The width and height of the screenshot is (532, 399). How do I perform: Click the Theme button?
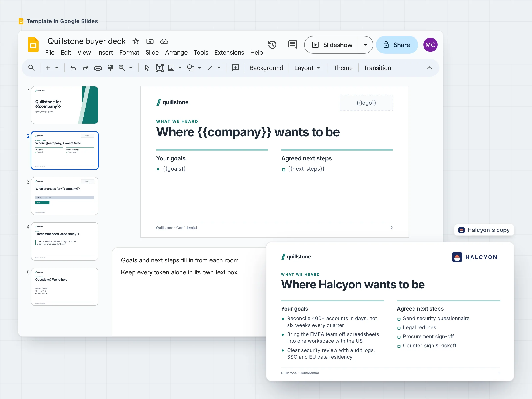[x=343, y=68]
